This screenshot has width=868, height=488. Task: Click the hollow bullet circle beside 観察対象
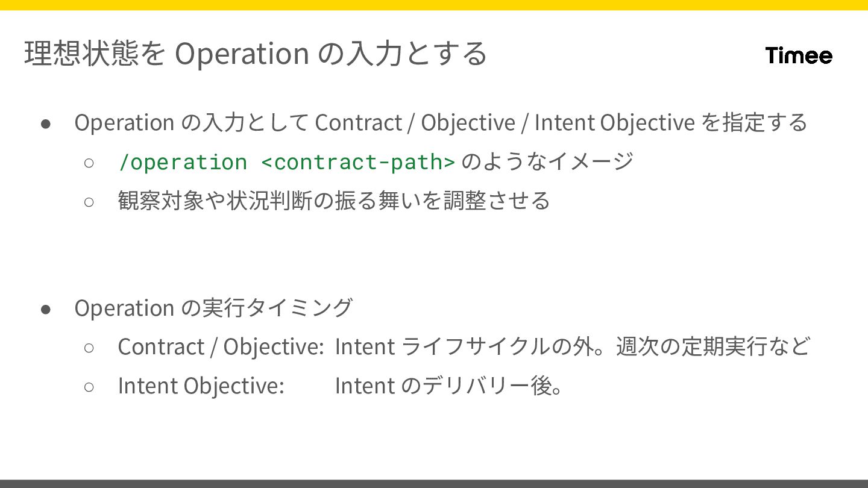click(x=89, y=201)
